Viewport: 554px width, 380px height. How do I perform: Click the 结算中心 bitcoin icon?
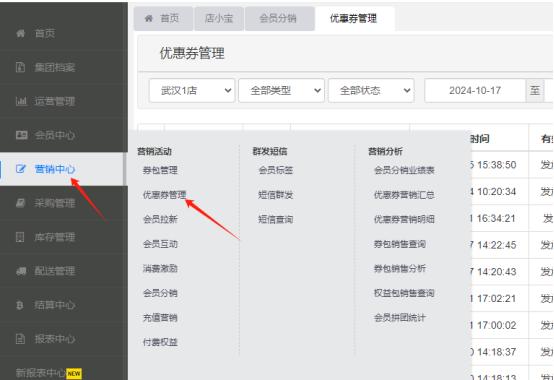point(20,305)
